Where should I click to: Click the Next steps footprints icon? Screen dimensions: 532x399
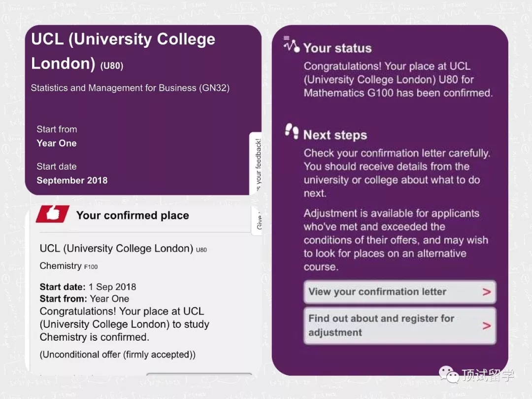click(x=292, y=132)
